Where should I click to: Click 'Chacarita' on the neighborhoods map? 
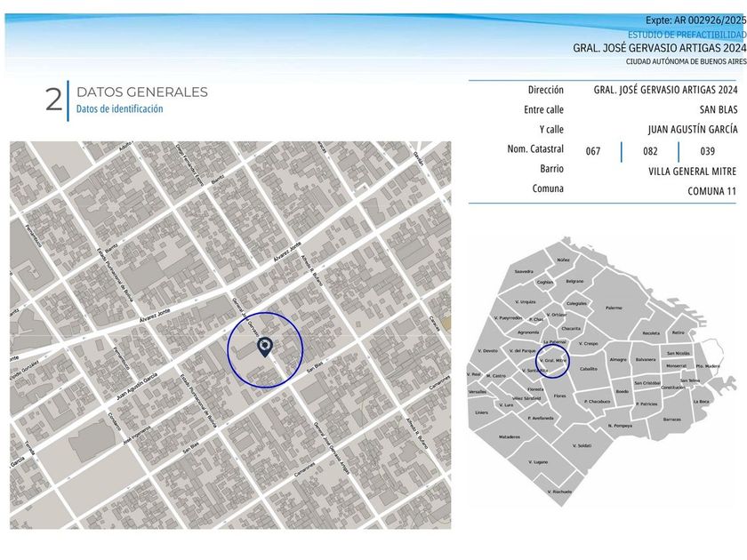571,328
